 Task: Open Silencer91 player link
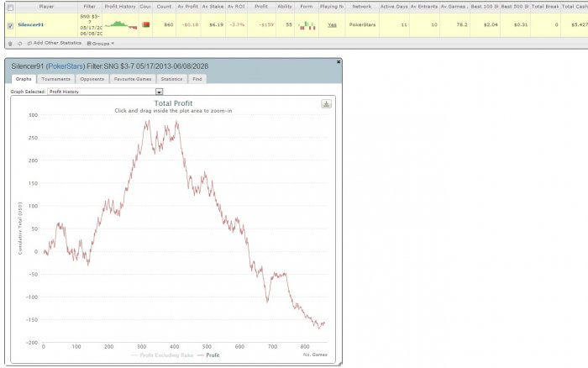(31, 24)
